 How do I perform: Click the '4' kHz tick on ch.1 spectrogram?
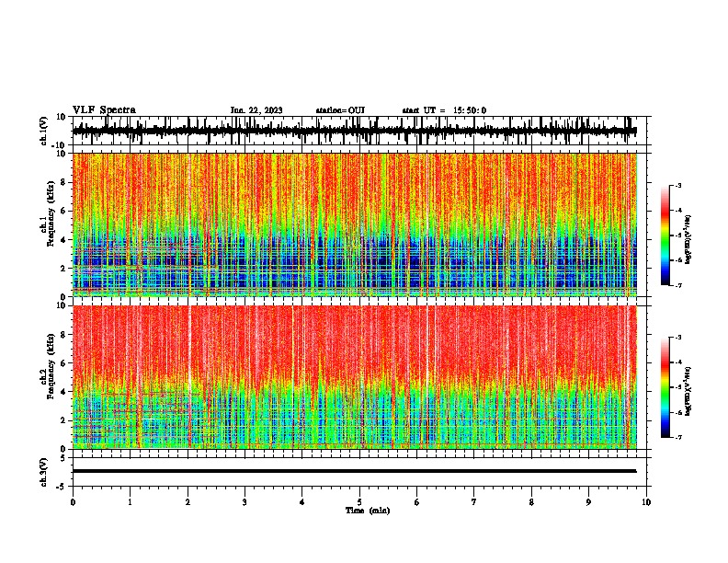point(63,240)
